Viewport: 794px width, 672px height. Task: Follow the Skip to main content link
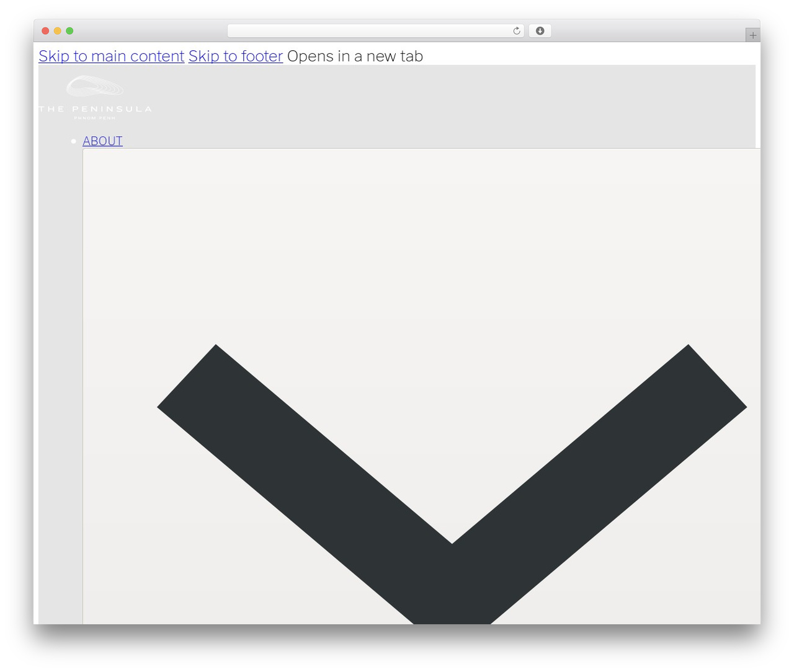pyautogui.click(x=112, y=56)
